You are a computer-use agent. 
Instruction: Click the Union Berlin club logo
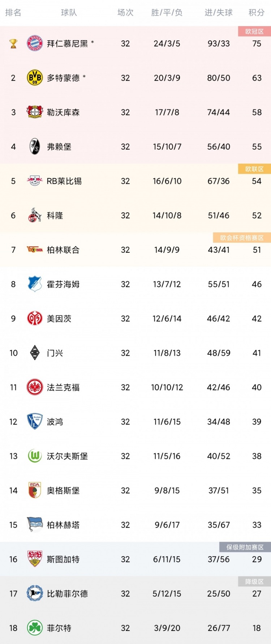coord(35,250)
